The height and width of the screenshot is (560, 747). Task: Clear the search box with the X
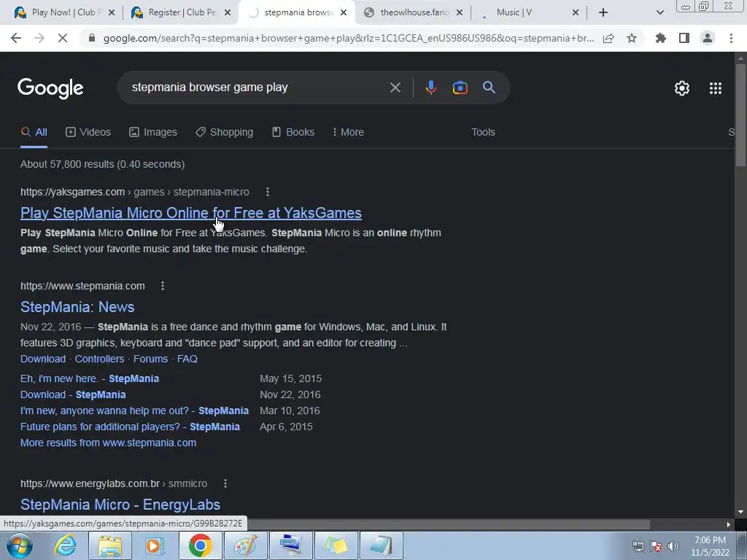click(395, 87)
